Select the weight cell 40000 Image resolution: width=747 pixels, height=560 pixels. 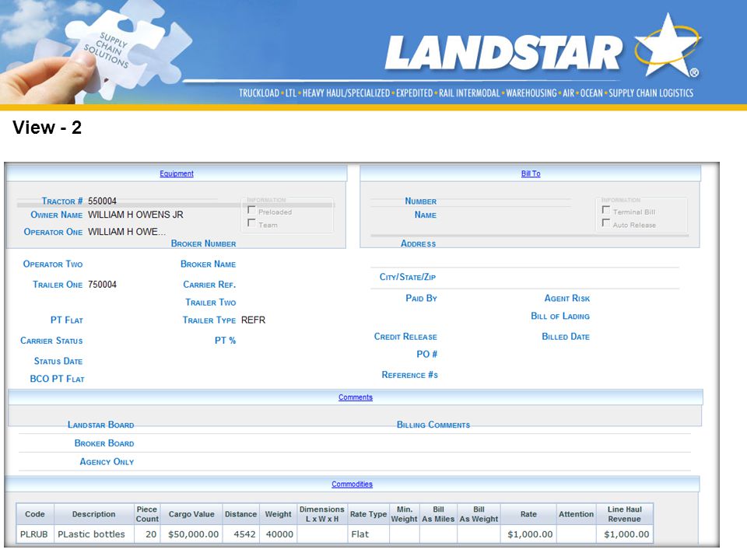pos(279,534)
